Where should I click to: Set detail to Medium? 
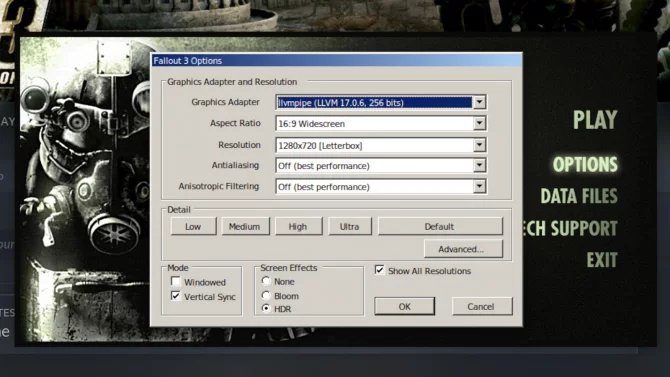(x=245, y=227)
